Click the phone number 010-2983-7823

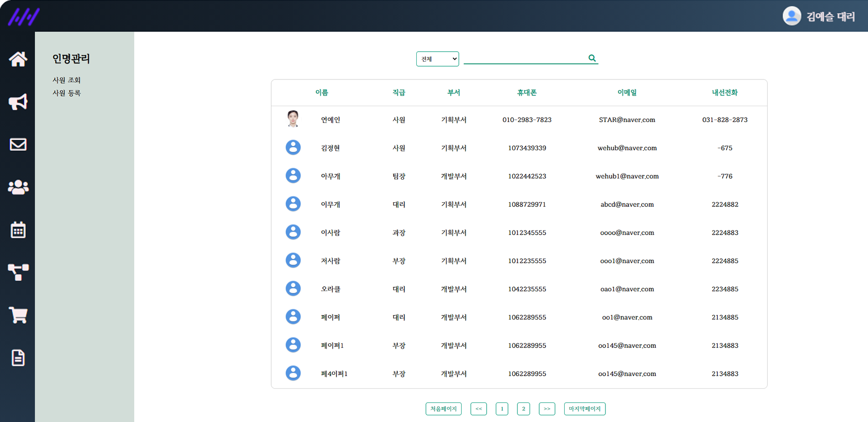pyautogui.click(x=527, y=120)
